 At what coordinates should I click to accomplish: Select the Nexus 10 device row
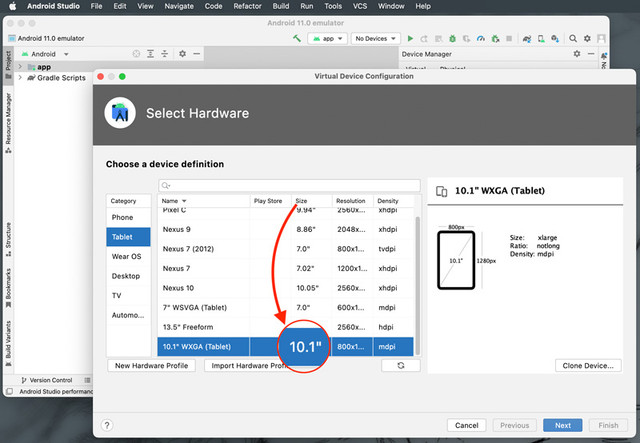285,288
